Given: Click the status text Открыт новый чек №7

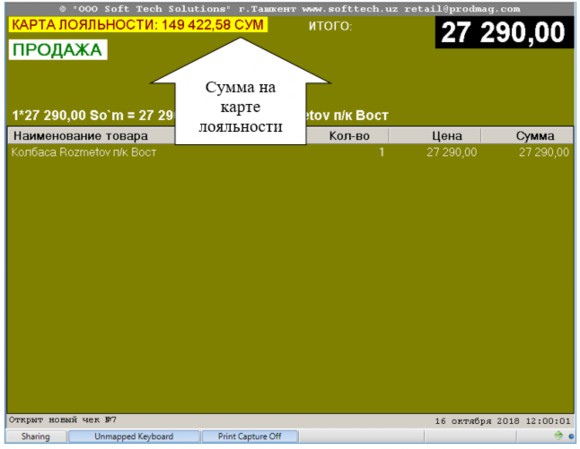Looking at the screenshot, I should pyautogui.click(x=63, y=420).
